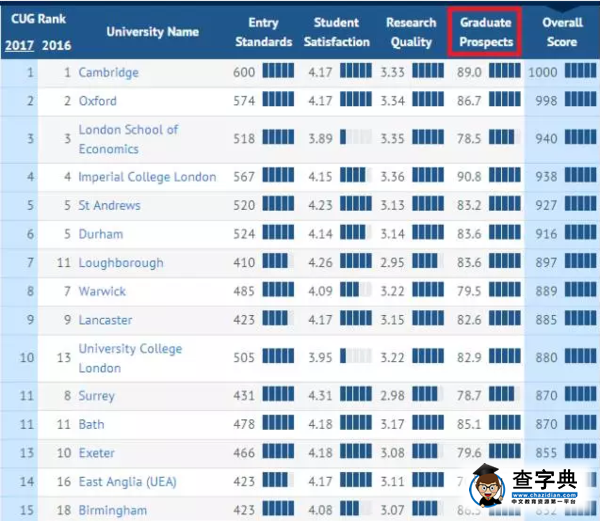This screenshot has height=521, width=600.
Task: Click LSE's student satisfaction value 3.89
Action: (x=321, y=138)
